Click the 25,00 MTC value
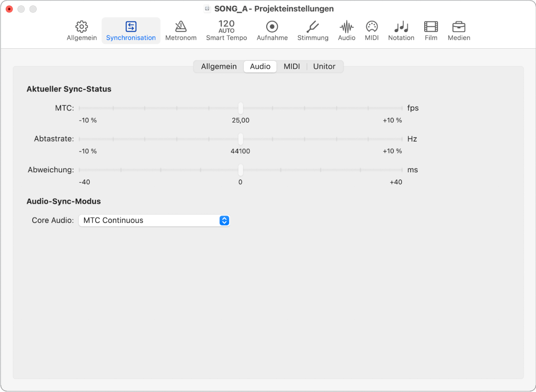536x392 pixels. 241,121
